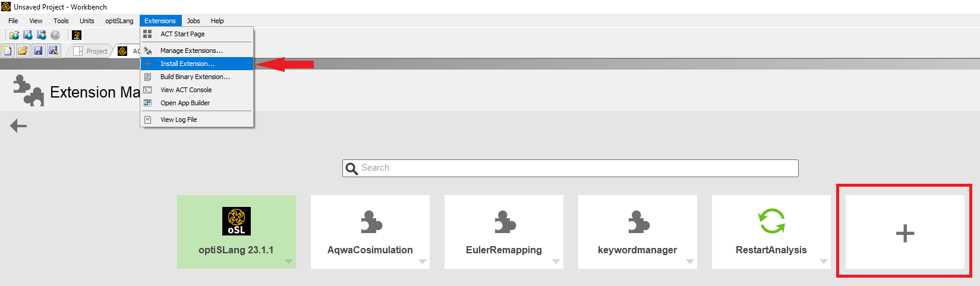
Task: Click the Save floppy disk icon
Action: 38,51
